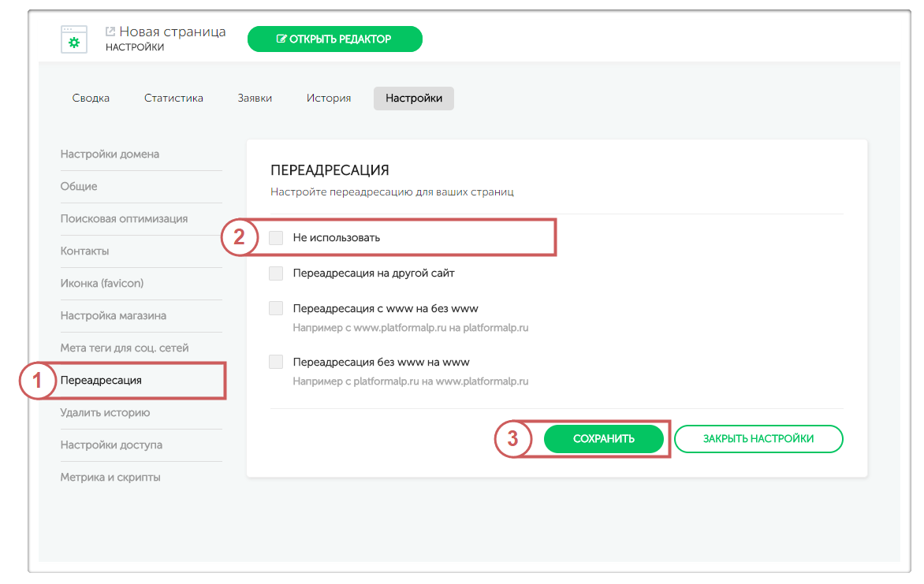The image size is (924, 584).
Task: Switch to the Сводка tab
Action: click(91, 99)
